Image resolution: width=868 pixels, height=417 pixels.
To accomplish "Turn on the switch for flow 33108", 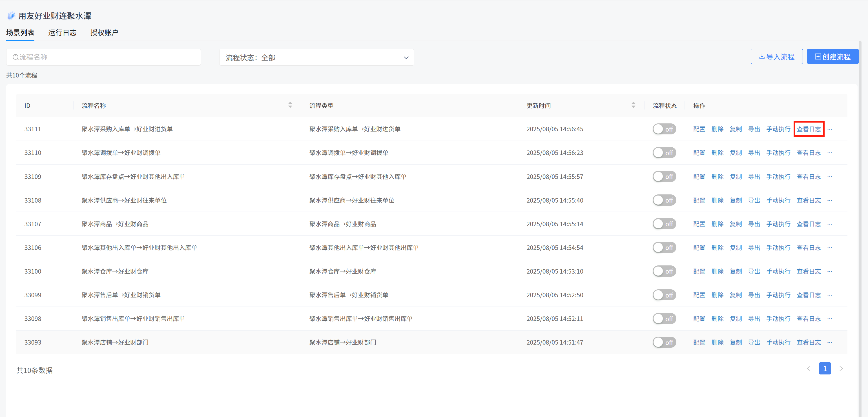I will (x=664, y=200).
